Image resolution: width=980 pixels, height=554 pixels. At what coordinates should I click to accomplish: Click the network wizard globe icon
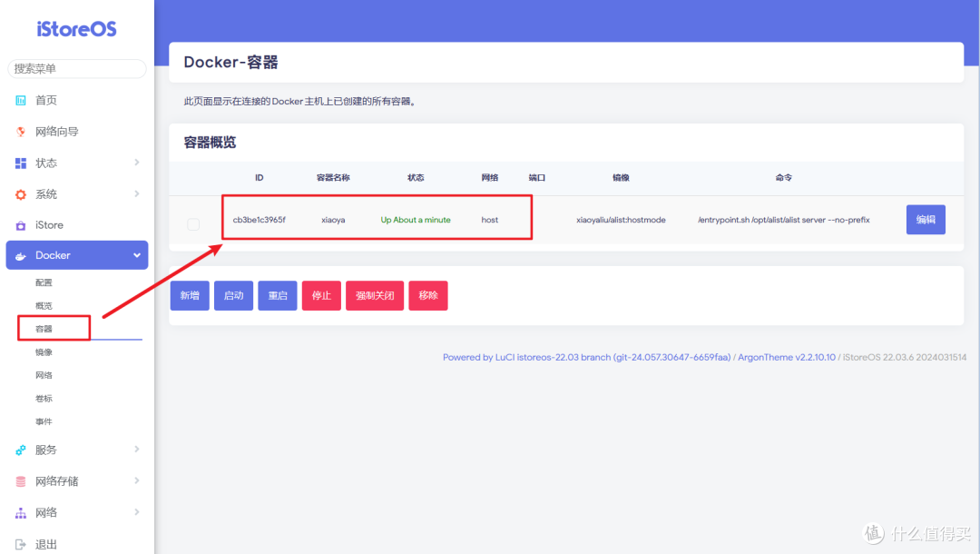tap(21, 132)
